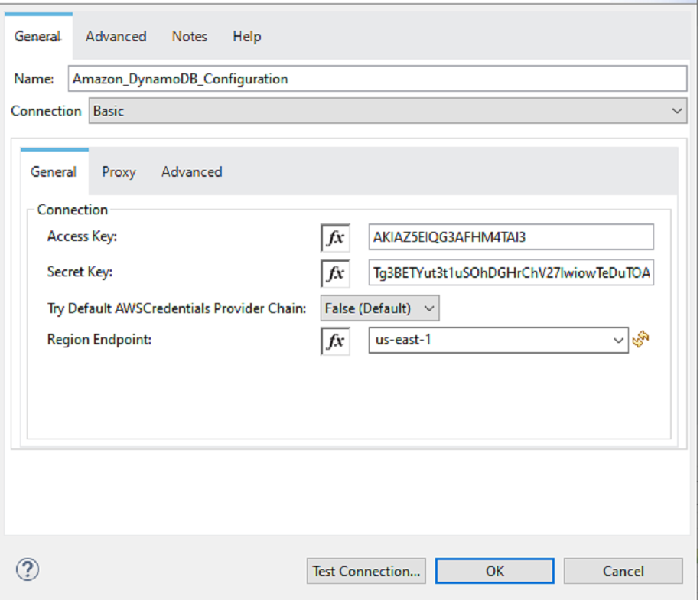Open the Notes tab
This screenshot has height=600, width=700.
189,36
